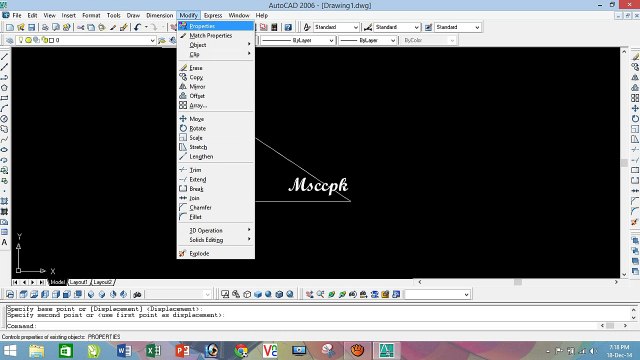This screenshot has height=360, width=640.
Task: Open the File menu
Action: click(17, 16)
